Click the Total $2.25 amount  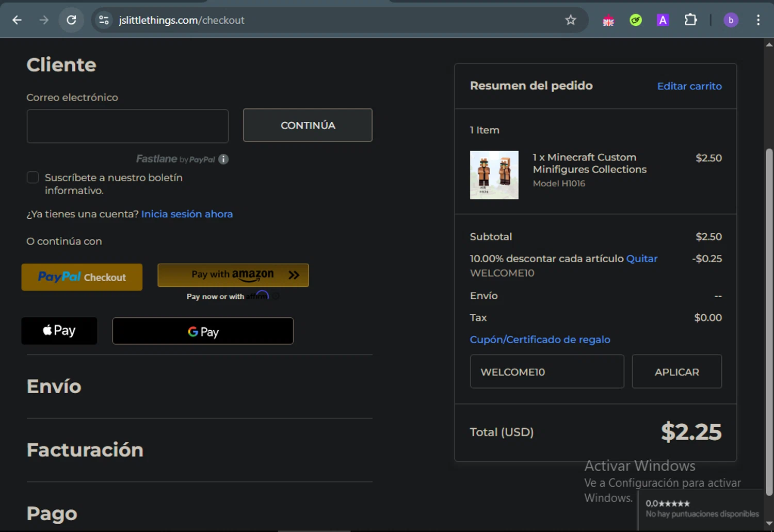click(x=691, y=432)
